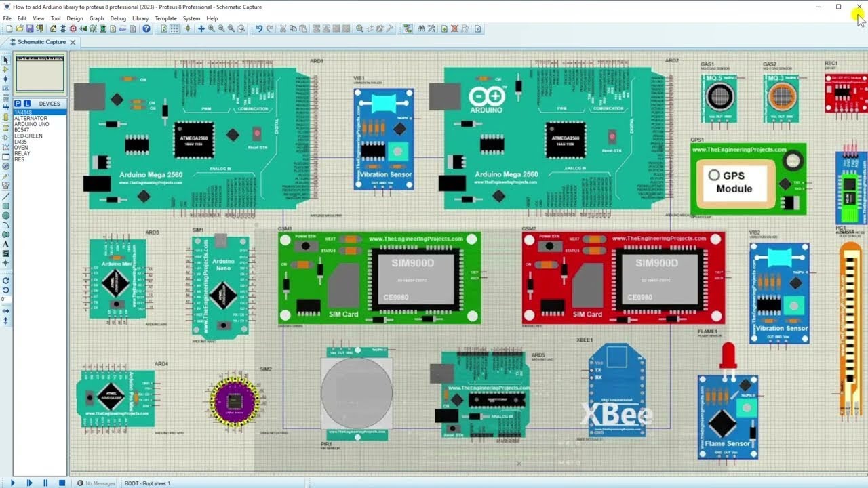Image resolution: width=868 pixels, height=488 pixels.
Task: Select the Component Mode tool
Action: 5,69
